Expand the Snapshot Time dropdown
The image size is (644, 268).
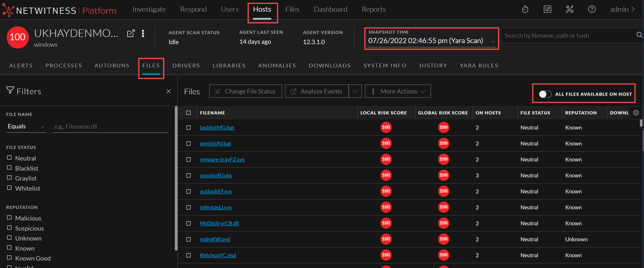coord(492,41)
